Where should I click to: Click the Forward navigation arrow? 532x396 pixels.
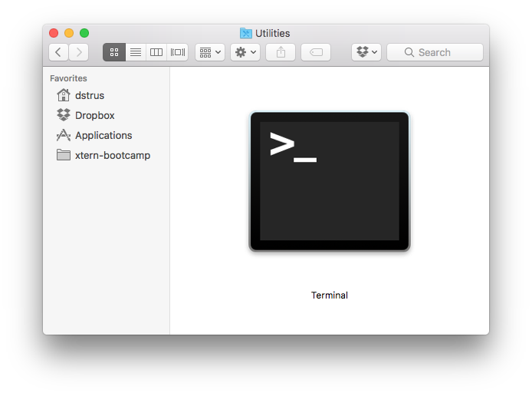coord(78,52)
